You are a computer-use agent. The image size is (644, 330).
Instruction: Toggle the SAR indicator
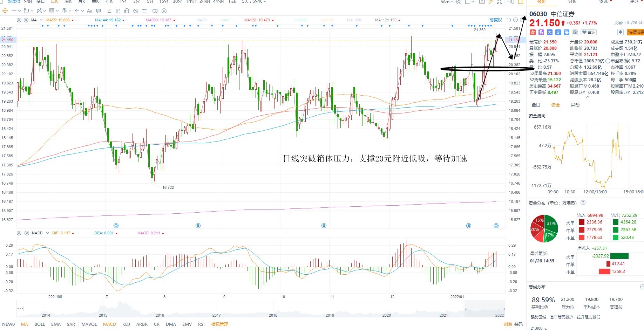(71, 324)
